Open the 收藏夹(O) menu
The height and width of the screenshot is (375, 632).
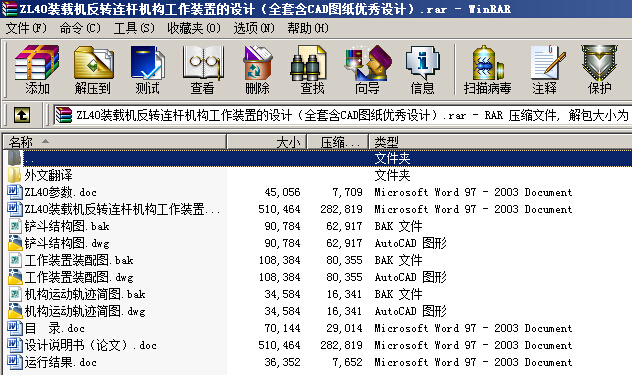[x=194, y=28]
